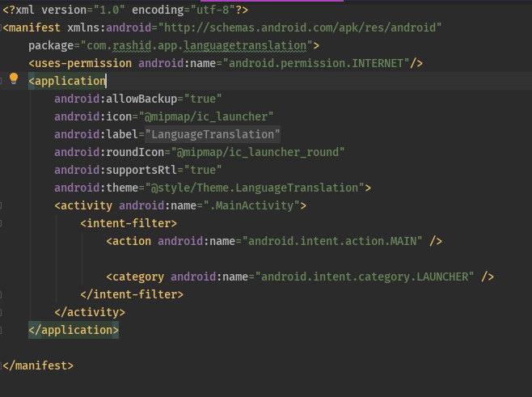This screenshot has height=397, width=532.
Task: Click the package attribute name
Action: (51, 45)
